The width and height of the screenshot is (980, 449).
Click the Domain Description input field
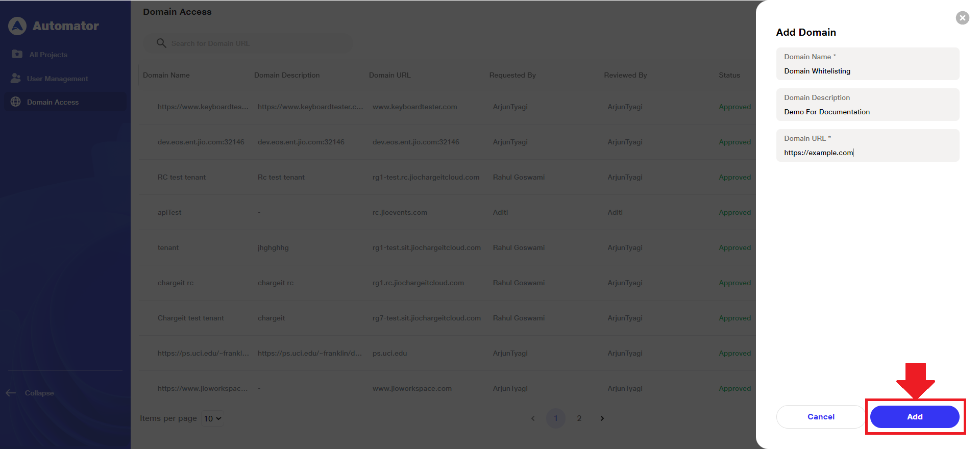pyautogui.click(x=868, y=112)
